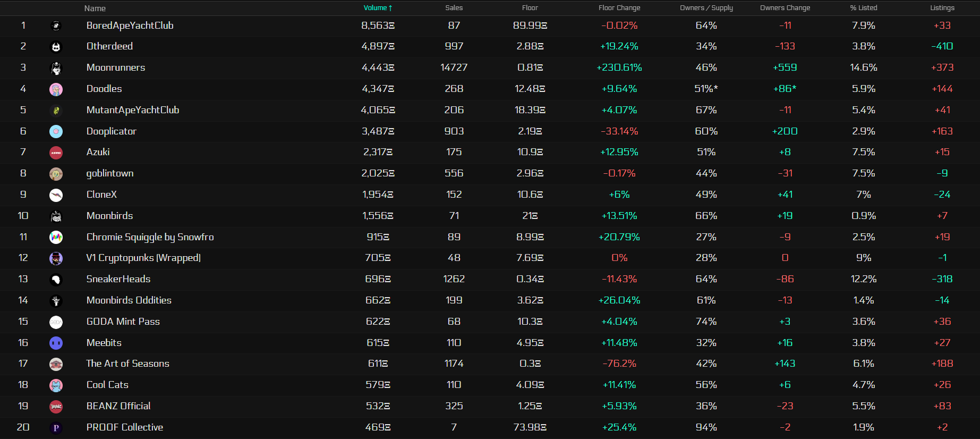Click Doodles owners change +86*
Screen dimensions: 980x439
click(x=785, y=89)
